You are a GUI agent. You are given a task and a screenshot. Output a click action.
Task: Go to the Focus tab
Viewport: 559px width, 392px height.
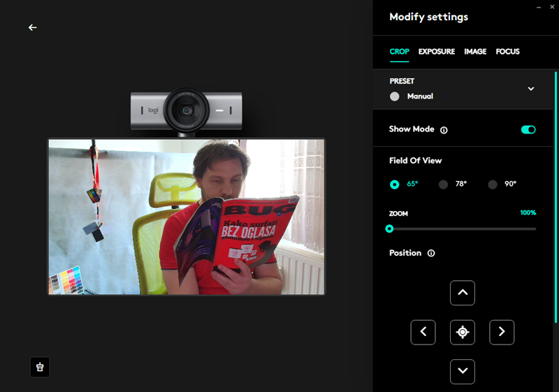pyautogui.click(x=507, y=52)
